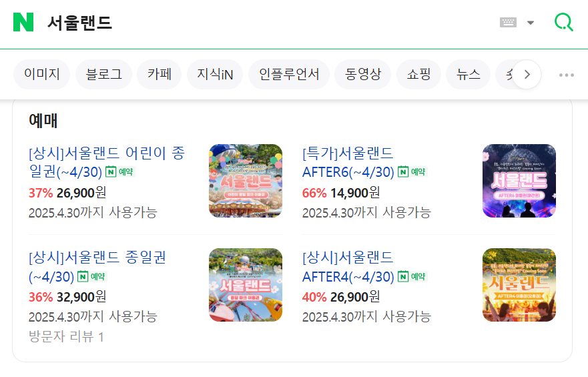Image resolution: width=588 pixels, height=377 pixels.
Task: Open the [특가] AFTER6 ticket link
Action: [x=348, y=162]
